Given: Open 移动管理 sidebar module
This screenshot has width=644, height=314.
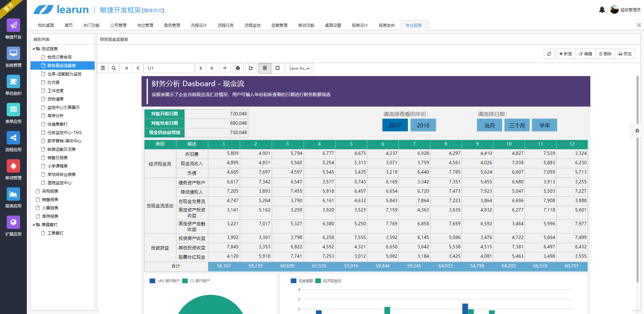Looking at the screenshot, I should click(13, 170).
